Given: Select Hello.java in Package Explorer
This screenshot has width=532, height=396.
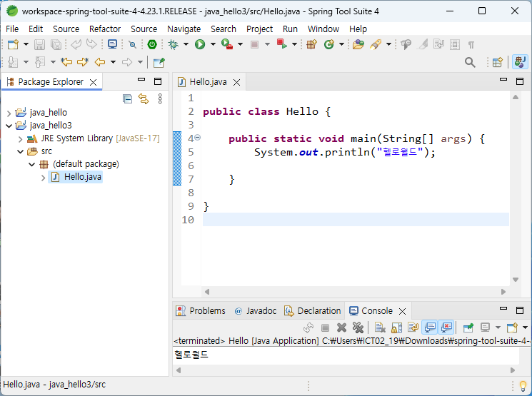Looking at the screenshot, I should coord(82,177).
